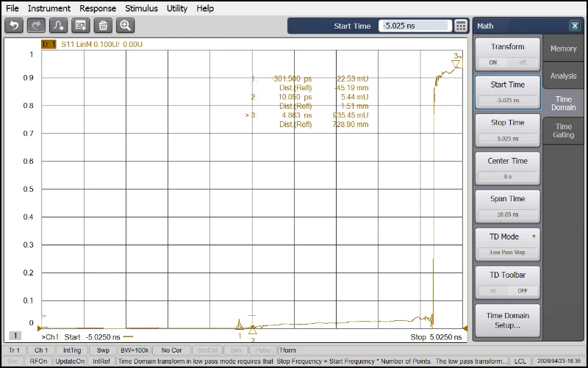The width and height of the screenshot is (588, 368).
Task: Click the Undo arrow icon
Action: click(14, 26)
